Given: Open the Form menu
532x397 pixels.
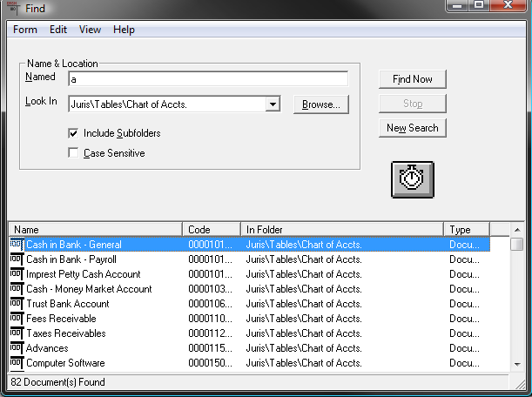Looking at the screenshot, I should (x=25, y=30).
